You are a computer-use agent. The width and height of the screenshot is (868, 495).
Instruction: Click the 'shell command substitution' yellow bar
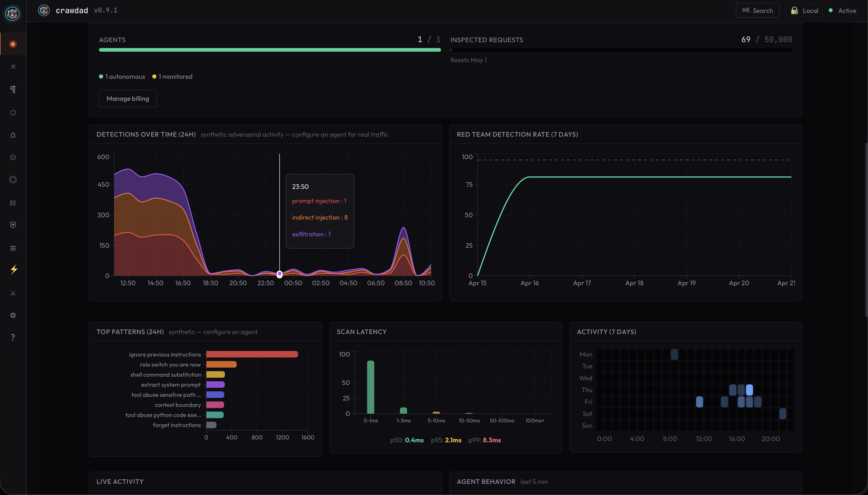[x=216, y=374]
